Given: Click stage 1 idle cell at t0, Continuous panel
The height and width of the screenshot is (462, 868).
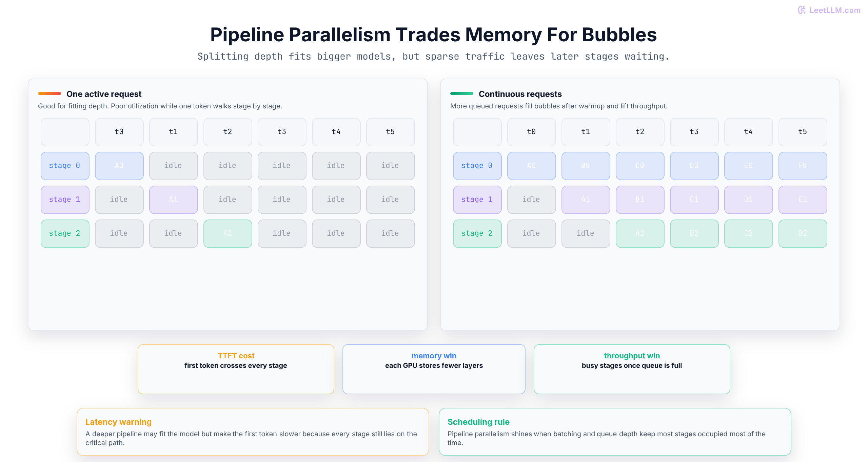Looking at the screenshot, I should (x=532, y=199).
